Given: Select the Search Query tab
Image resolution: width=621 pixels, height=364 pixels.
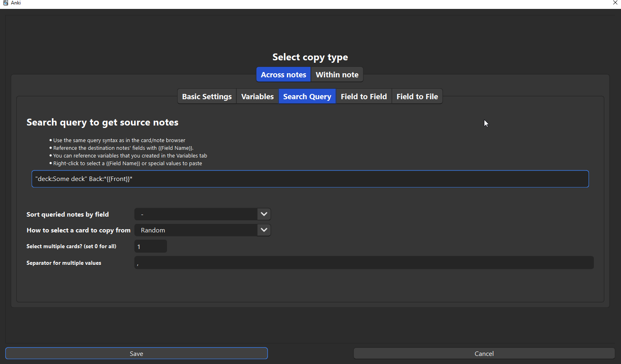Looking at the screenshot, I should [307, 96].
